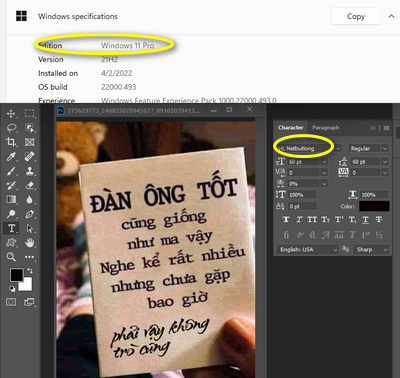
Task: Open the leading 60 pt dropdown arrow
Action: tap(385, 162)
